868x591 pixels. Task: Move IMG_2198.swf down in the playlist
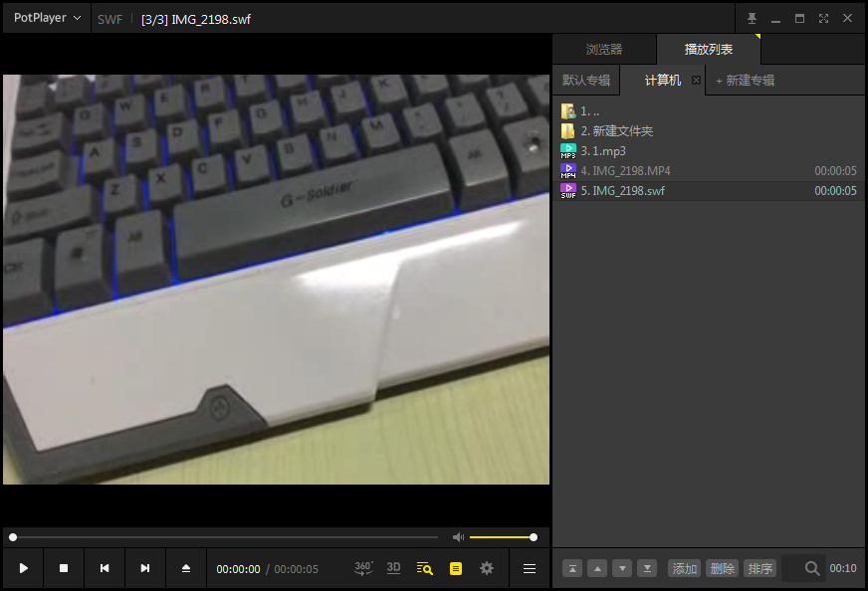pyautogui.click(x=621, y=568)
